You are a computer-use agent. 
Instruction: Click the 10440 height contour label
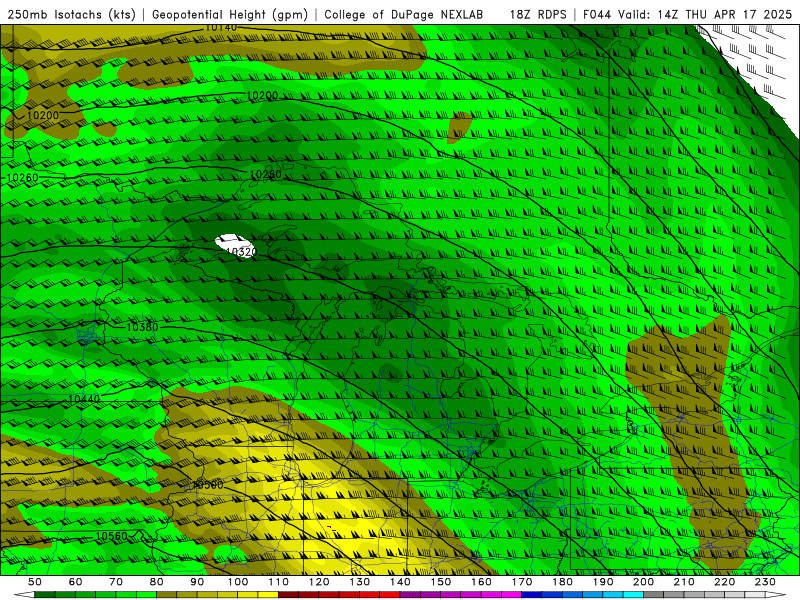[x=84, y=399]
